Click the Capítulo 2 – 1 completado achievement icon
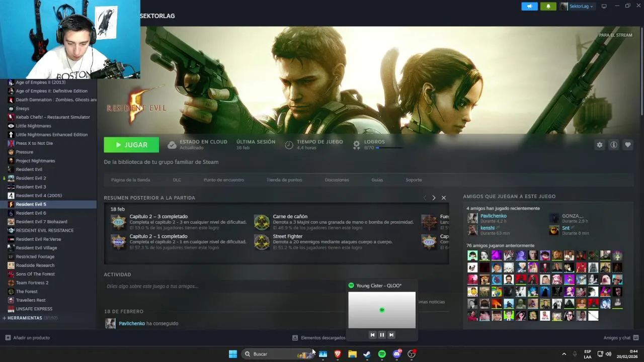644x362 pixels. (x=118, y=242)
